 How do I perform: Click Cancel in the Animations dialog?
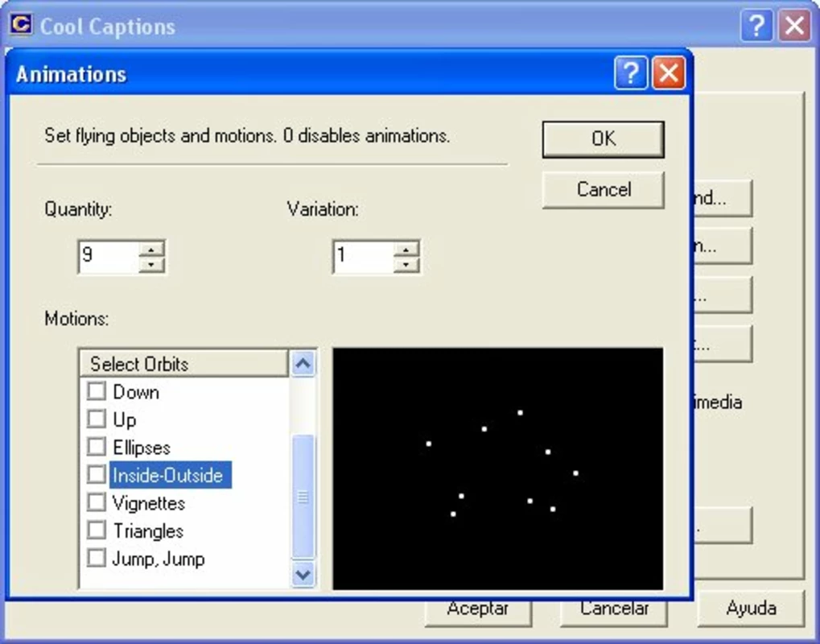click(x=603, y=189)
